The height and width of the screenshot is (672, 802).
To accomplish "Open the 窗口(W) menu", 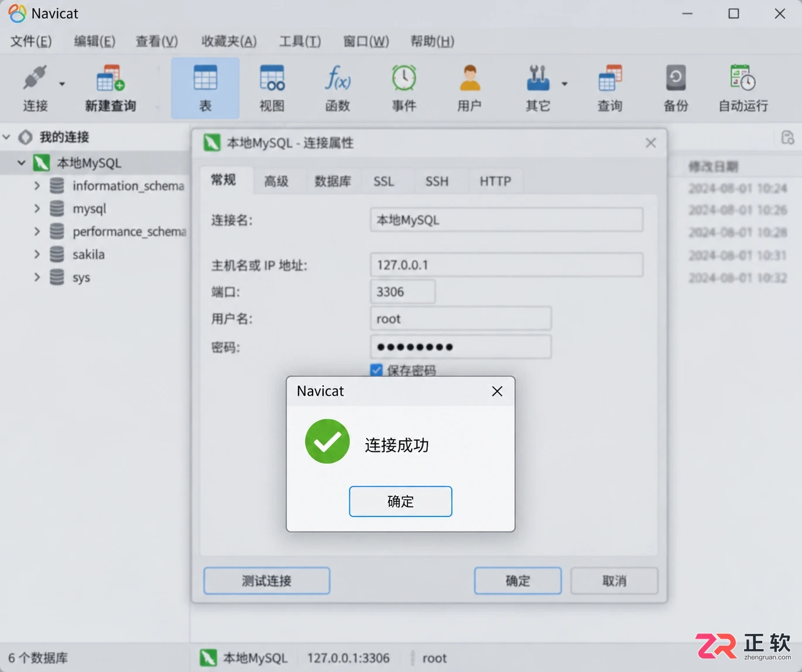I will [366, 41].
